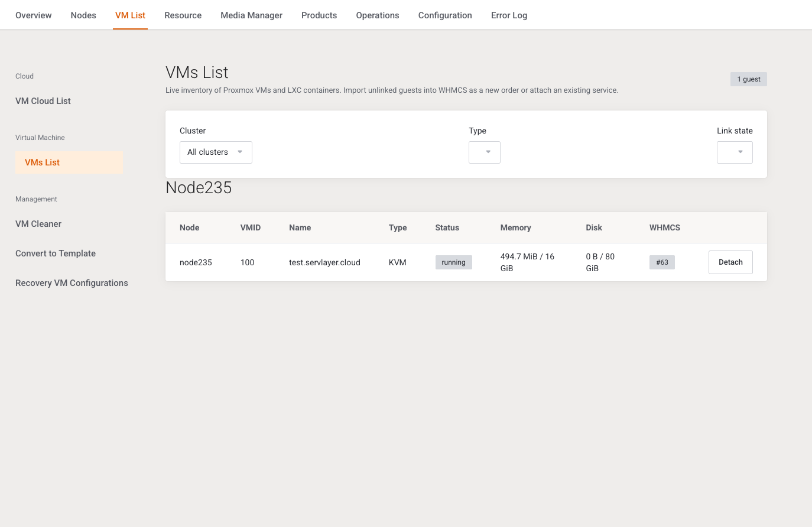Select VMs List in the sidebar

click(69, 162)
